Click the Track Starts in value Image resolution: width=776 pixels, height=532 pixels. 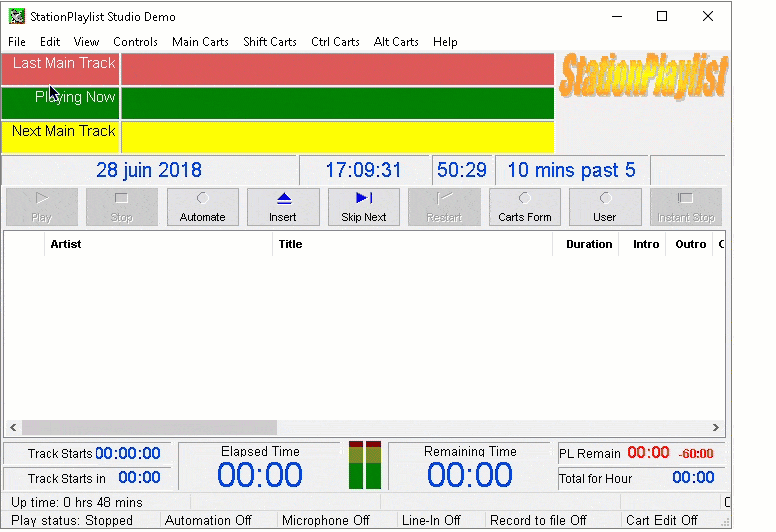point(139,478)
